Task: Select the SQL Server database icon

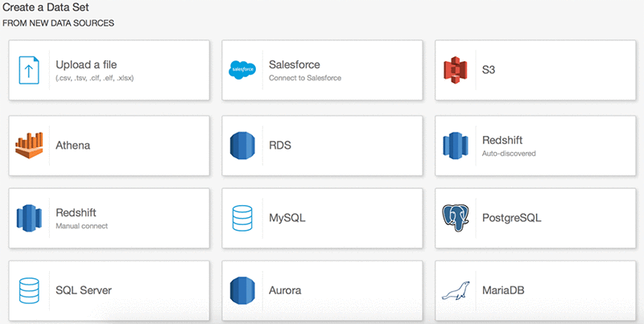Action: point(29,290)
